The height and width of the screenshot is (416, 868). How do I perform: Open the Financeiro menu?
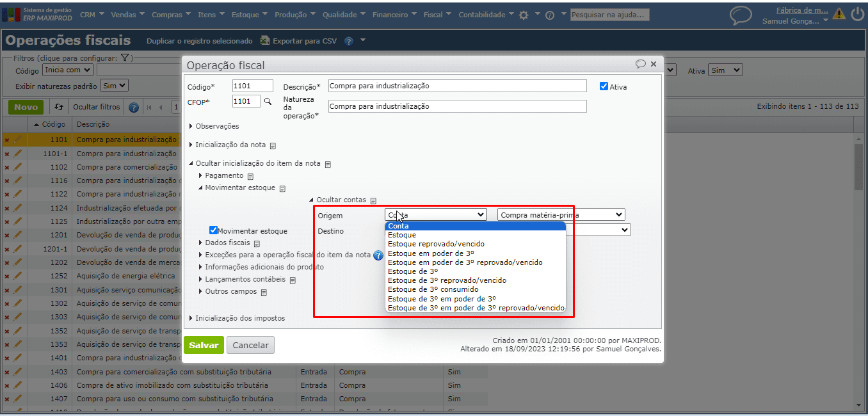(x=394, y=15)
